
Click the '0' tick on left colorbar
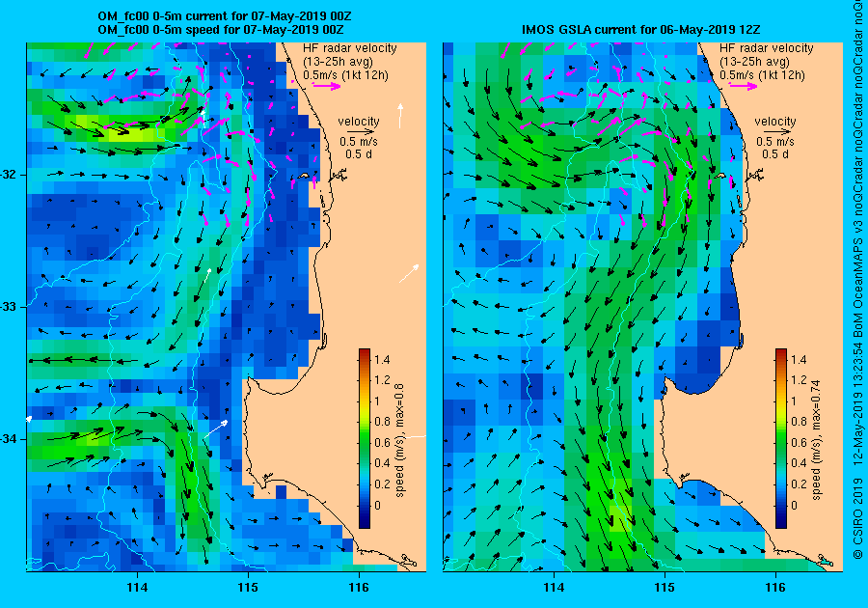click(378, 505)
